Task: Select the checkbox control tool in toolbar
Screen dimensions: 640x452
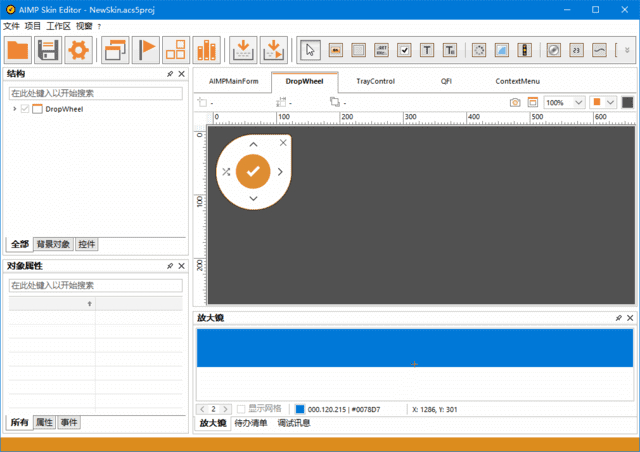Action: click(404, 49)
